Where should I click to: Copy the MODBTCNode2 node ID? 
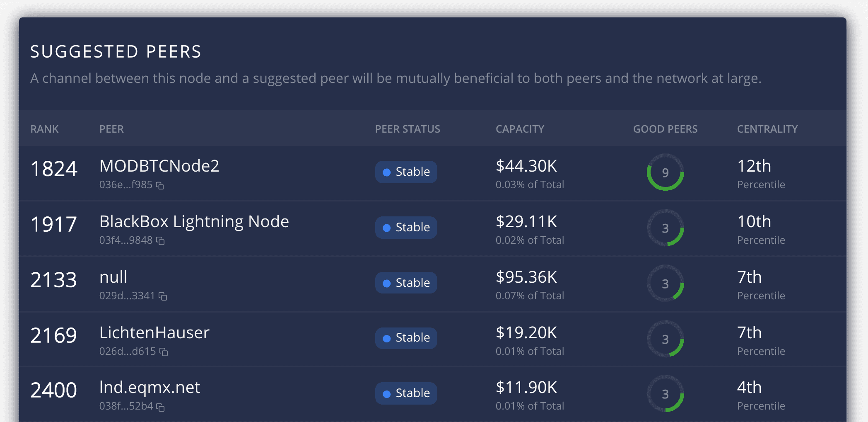[161, 186]
